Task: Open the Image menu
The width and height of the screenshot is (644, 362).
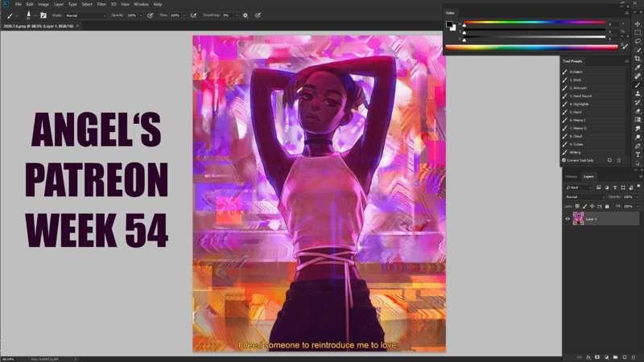Action: coord(43,4)
